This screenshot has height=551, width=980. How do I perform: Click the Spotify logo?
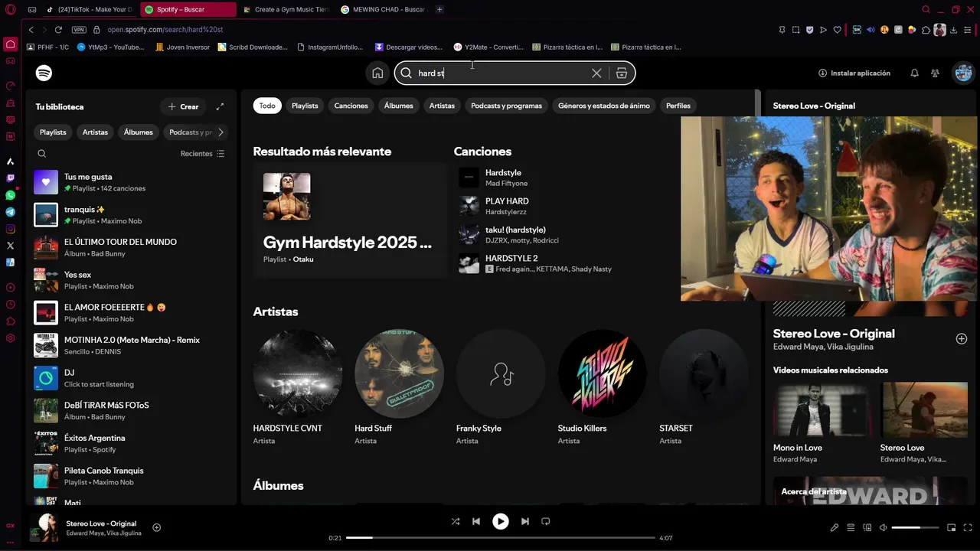(x=44, y=73)
